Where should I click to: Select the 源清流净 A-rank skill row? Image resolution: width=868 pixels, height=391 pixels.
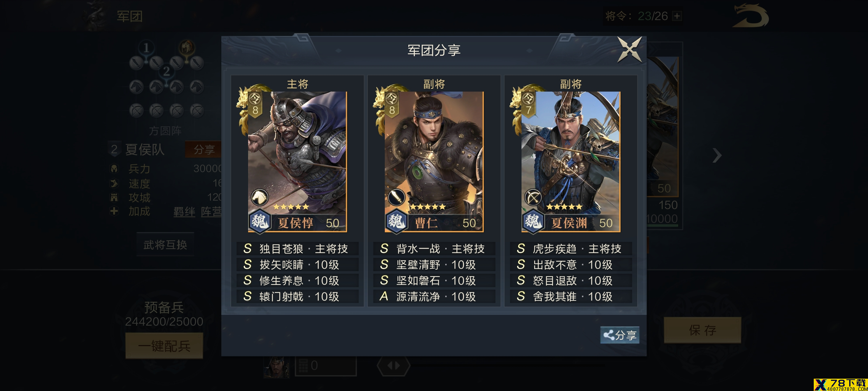(434, 297)
